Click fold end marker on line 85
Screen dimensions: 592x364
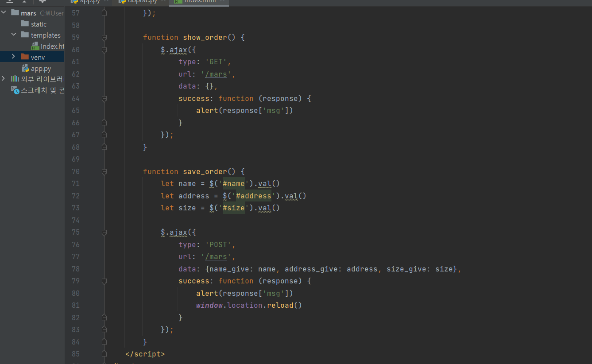(104, 354)
